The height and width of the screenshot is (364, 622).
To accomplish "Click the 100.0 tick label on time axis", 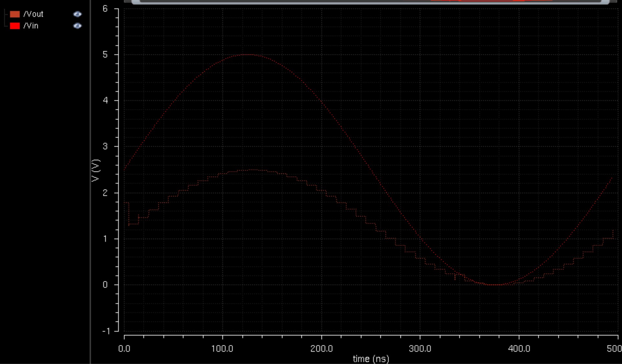I will pyautogui.click(x=222, y=349).
